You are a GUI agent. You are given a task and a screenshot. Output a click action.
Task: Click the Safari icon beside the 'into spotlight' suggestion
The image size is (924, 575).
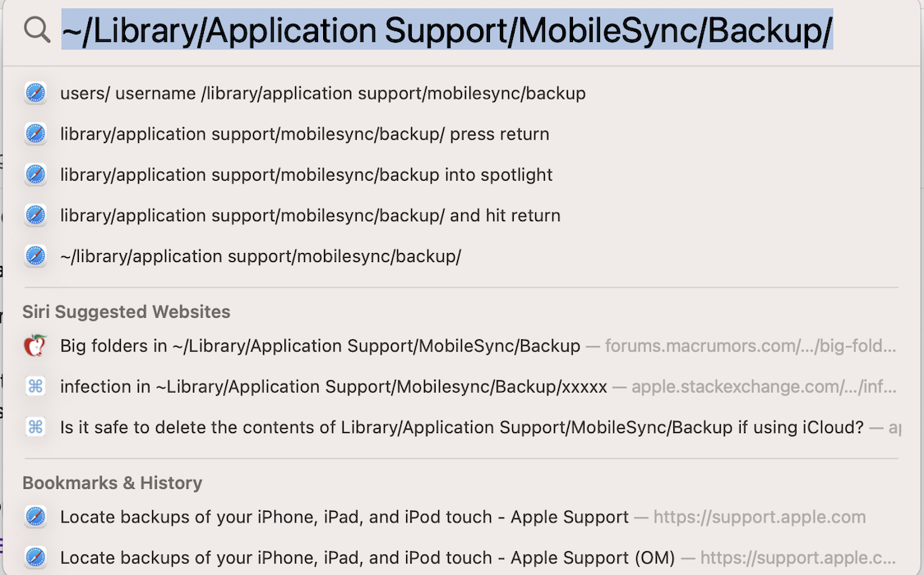[35, 175]
